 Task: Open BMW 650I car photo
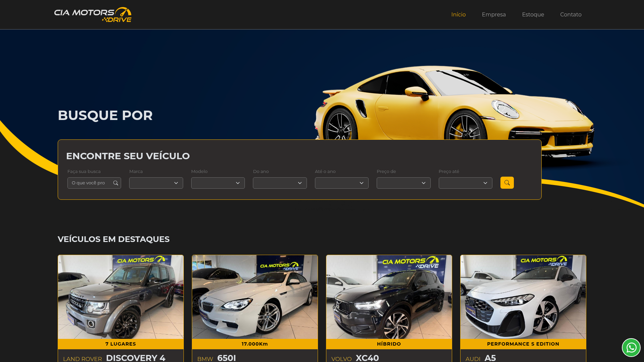coord(255,297)
